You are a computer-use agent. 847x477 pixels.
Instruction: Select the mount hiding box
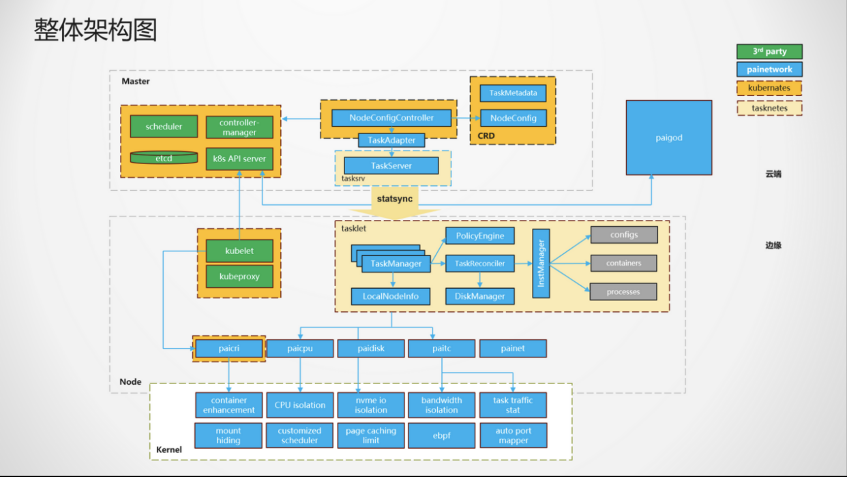[x=228, y=435]
